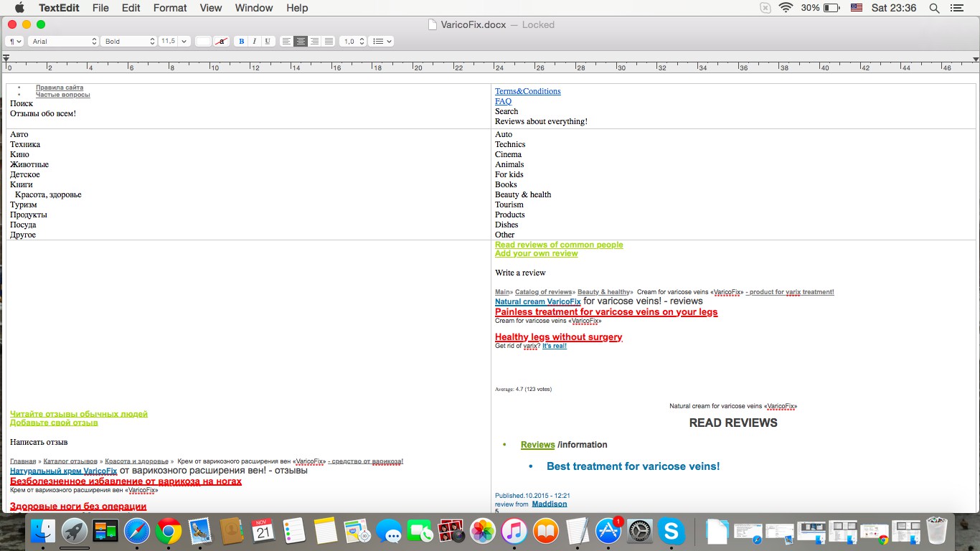Click the Natural cream VaricoFix link
Viewport: 980px width, 551px height.
(x=538, y=302)
